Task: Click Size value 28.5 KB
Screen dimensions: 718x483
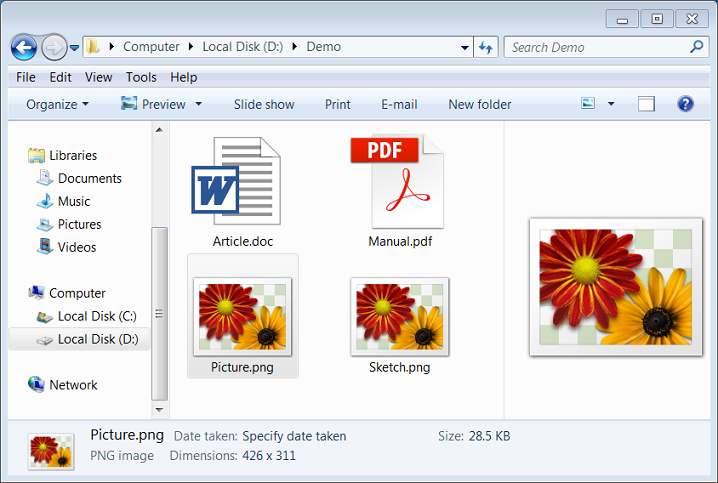Action: 489,436
